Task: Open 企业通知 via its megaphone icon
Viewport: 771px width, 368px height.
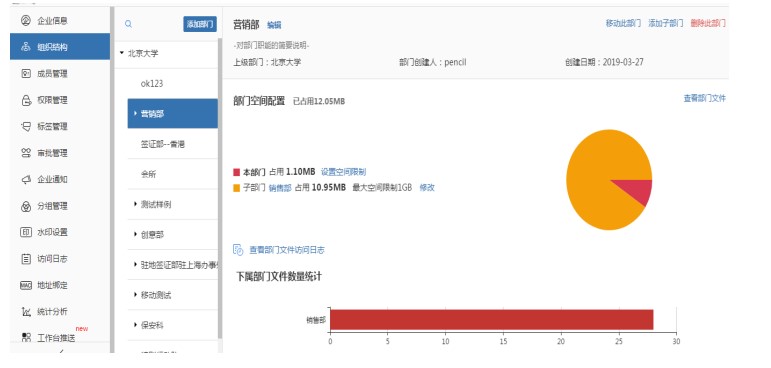Action: pos(26,180)
